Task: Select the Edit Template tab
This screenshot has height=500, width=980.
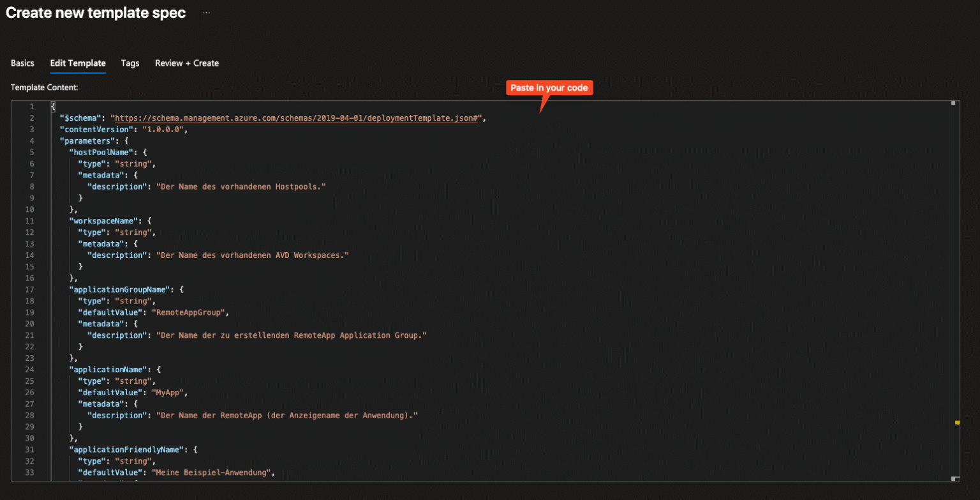Action: (x=78, y=63)
